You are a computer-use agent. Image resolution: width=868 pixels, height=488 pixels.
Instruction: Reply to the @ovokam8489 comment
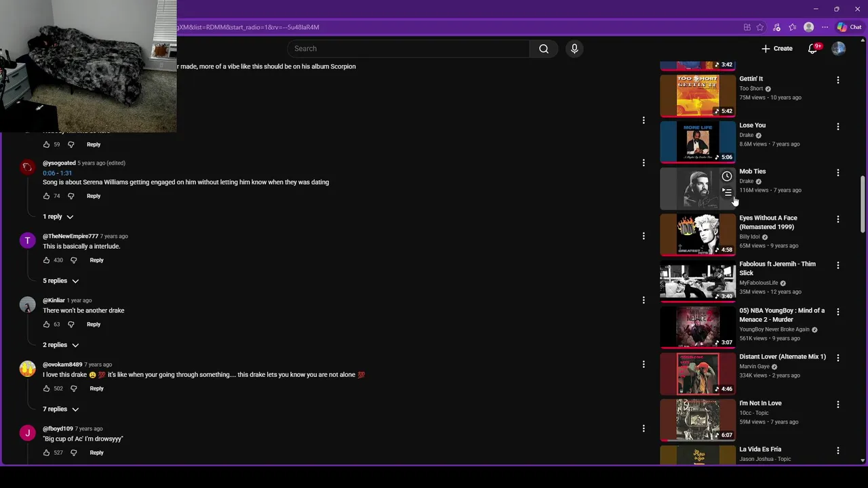96,388
